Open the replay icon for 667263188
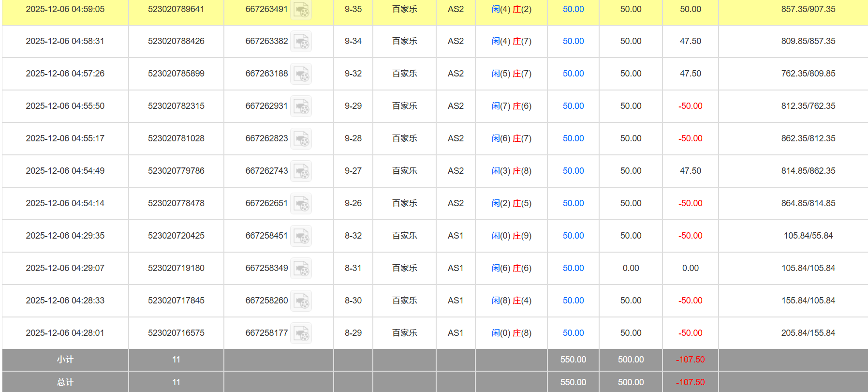 point(301,74)
